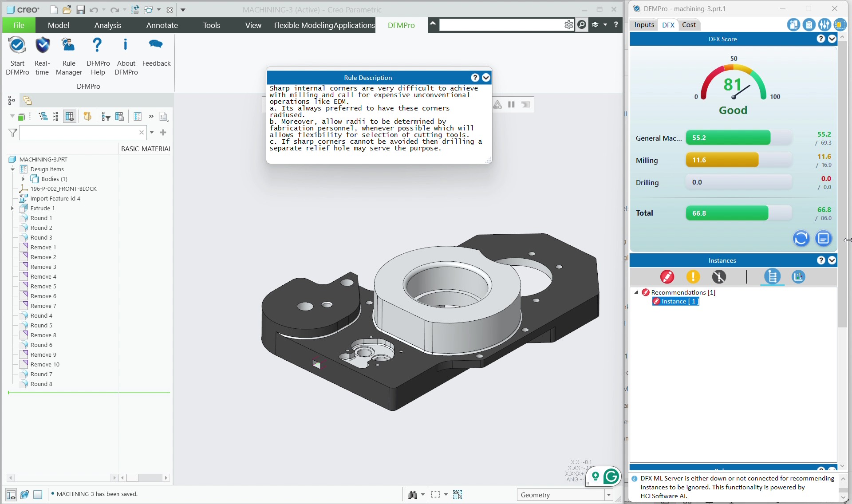Select Round 4 feature in model tree
This screenshot has height=504, width=852.
(41, 316)
